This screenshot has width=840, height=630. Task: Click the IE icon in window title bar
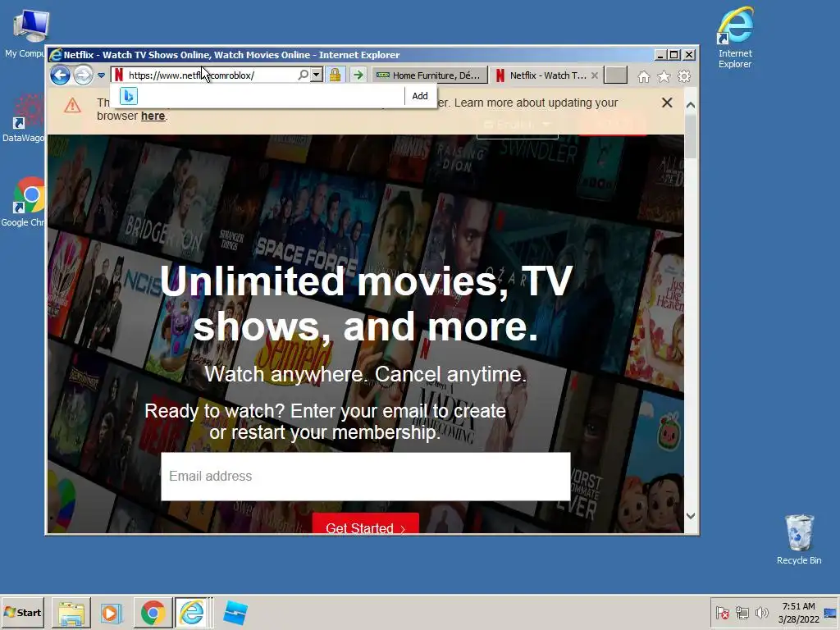tap(55, 55)
